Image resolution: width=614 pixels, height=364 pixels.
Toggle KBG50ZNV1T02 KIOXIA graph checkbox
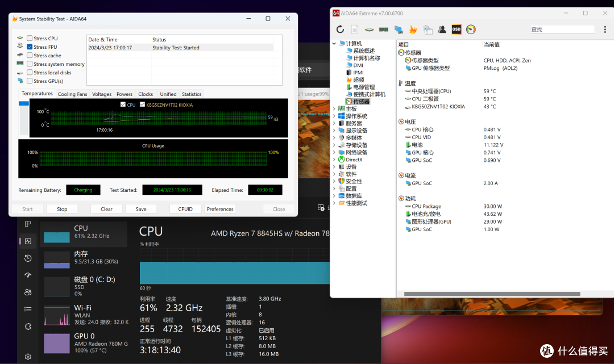(x=143, y=104)
